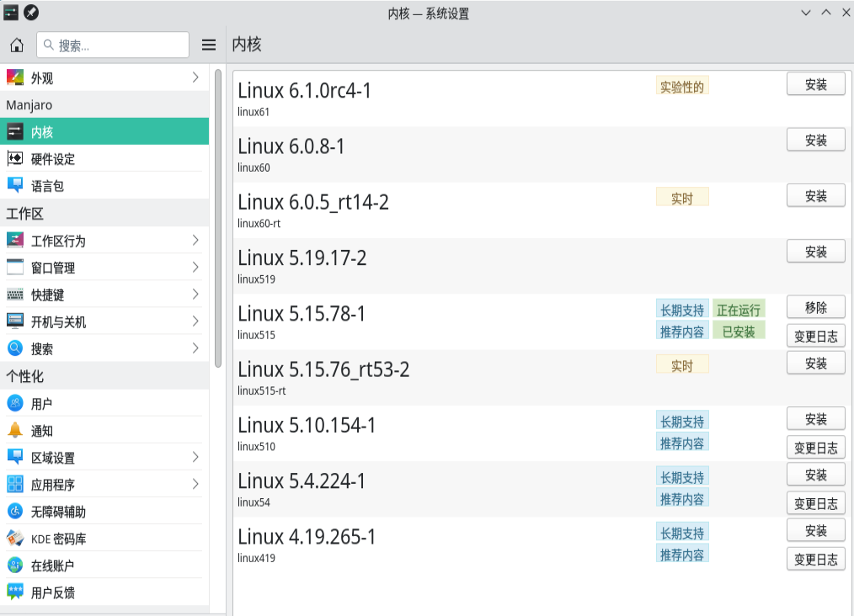Expand the 窗口管理 section arrow
Viewport: 854px width, 616px height.
point(195,268)
